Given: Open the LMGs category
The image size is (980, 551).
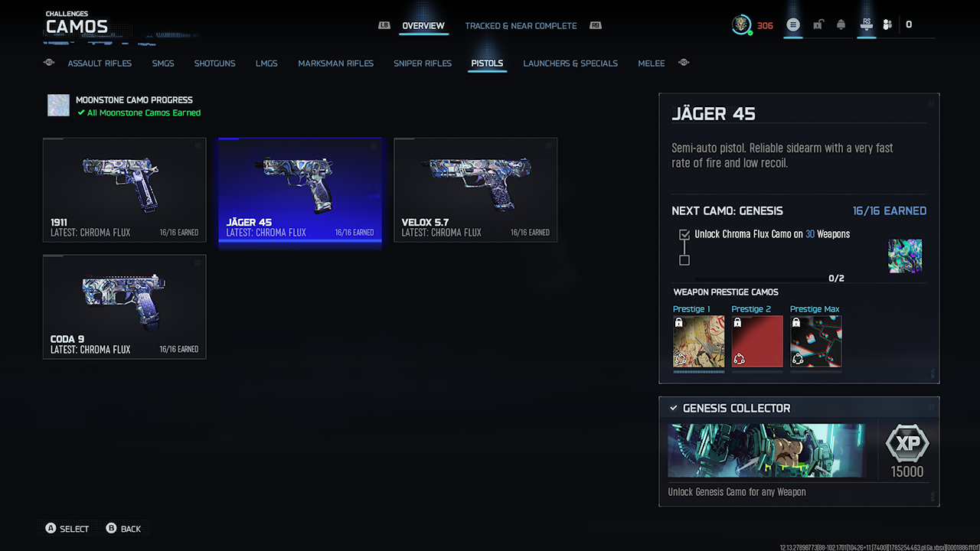Looking at the screenshot, I should [x=266, y=64].
